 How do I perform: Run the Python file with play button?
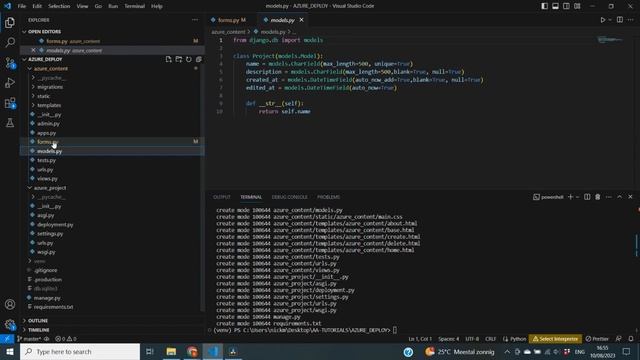tap(602, 20)
